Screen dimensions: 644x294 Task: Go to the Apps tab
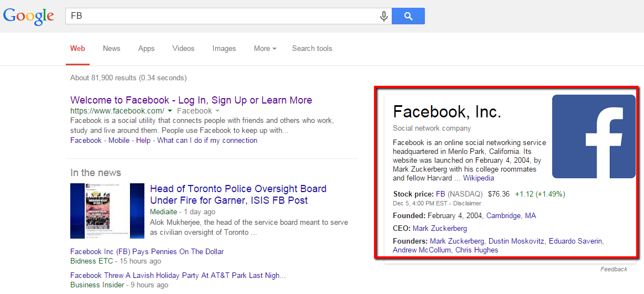[x=146, y=49]
